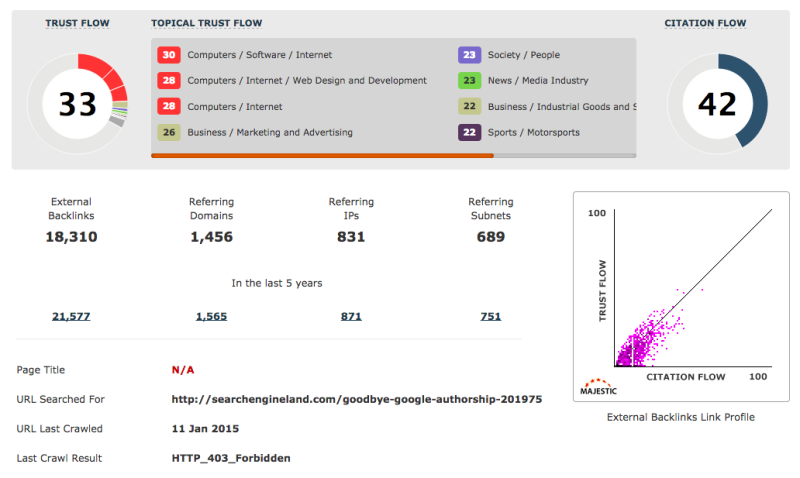800x478 pixels.
Task: Click the 11 Jan 2015 crawl date
Action: tap(205, 429)
